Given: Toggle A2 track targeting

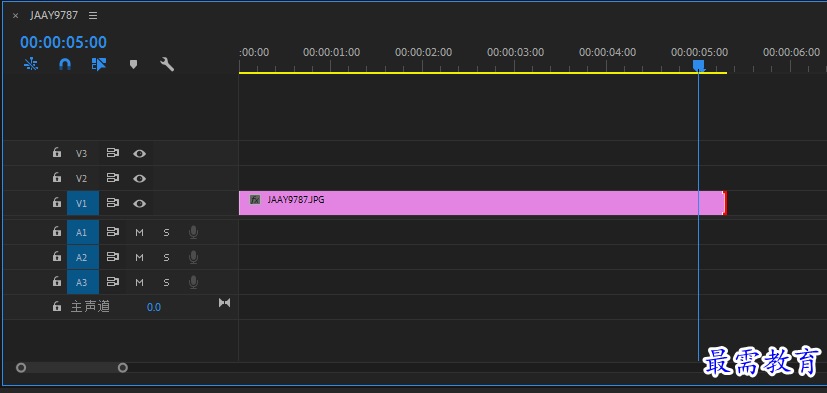Looking at the screenshot, I should point(83,257).
